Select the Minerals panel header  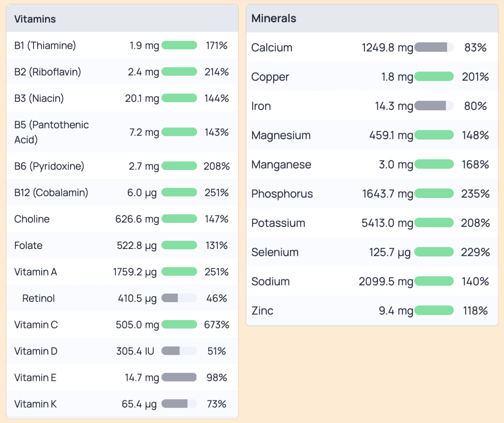click(372, 19)
